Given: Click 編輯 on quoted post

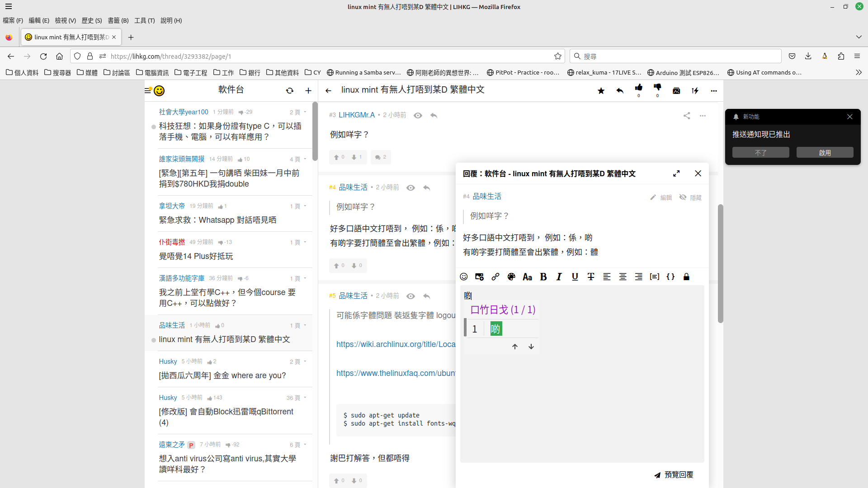Looking at the screenshot, I should tap(661, 197).
